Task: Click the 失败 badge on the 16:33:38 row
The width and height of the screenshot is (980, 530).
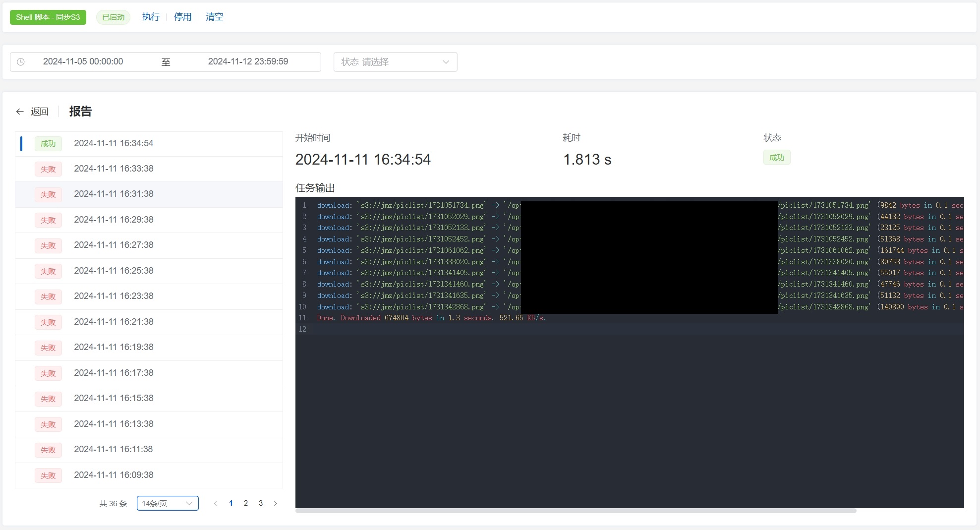Action: (x=48, y=169)
